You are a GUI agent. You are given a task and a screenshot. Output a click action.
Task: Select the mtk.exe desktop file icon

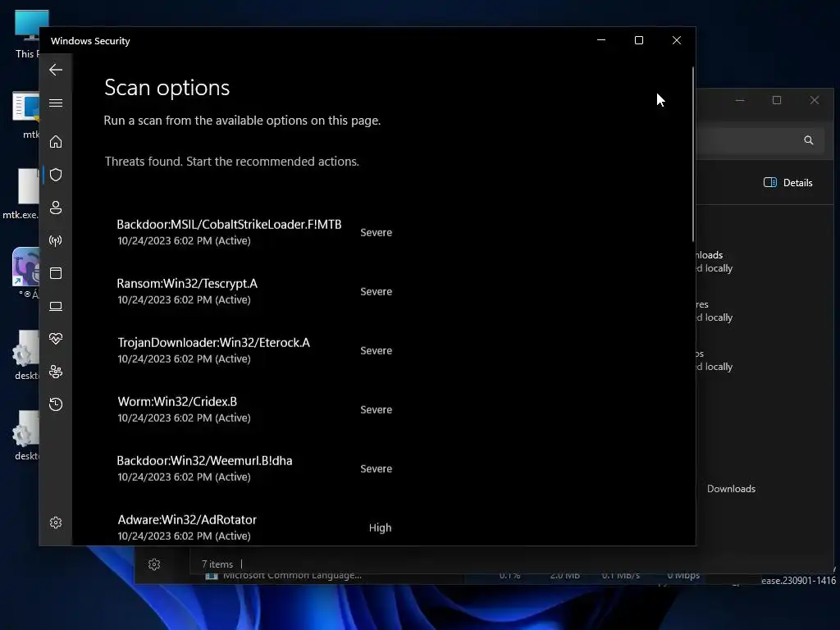pyautogui.click(x=22, y=194)
